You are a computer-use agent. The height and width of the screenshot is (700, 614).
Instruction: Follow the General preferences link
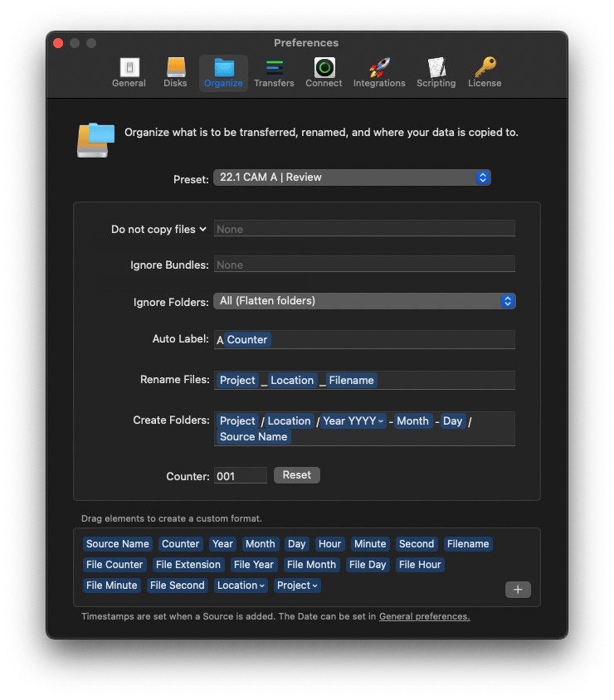tap(424, 616)
